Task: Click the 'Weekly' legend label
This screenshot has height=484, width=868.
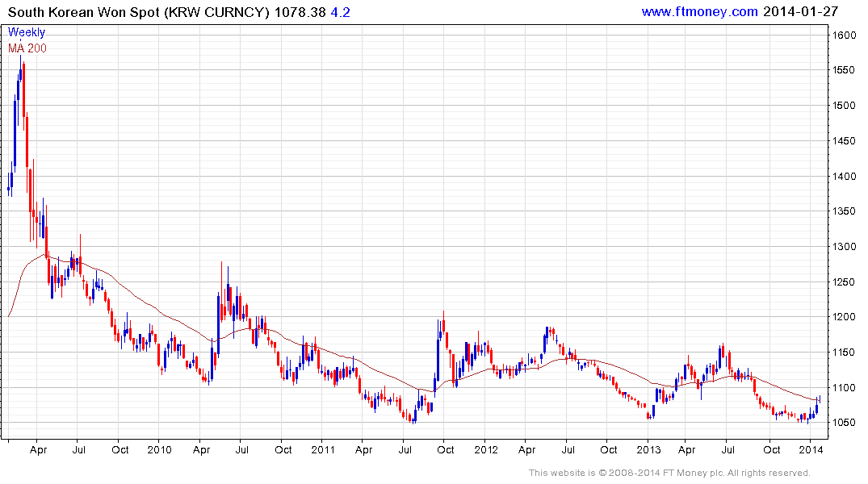Action: [x=27, y=32]
